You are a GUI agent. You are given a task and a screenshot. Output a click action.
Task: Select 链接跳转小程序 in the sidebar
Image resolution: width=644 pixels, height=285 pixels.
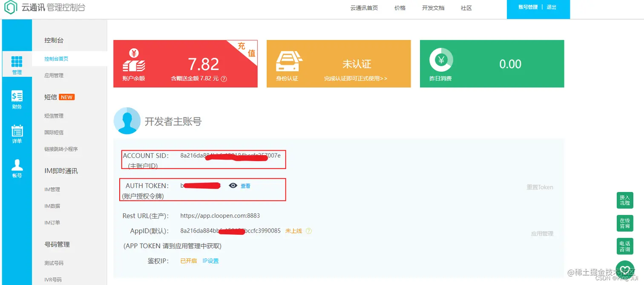click(x=61, y=149)
